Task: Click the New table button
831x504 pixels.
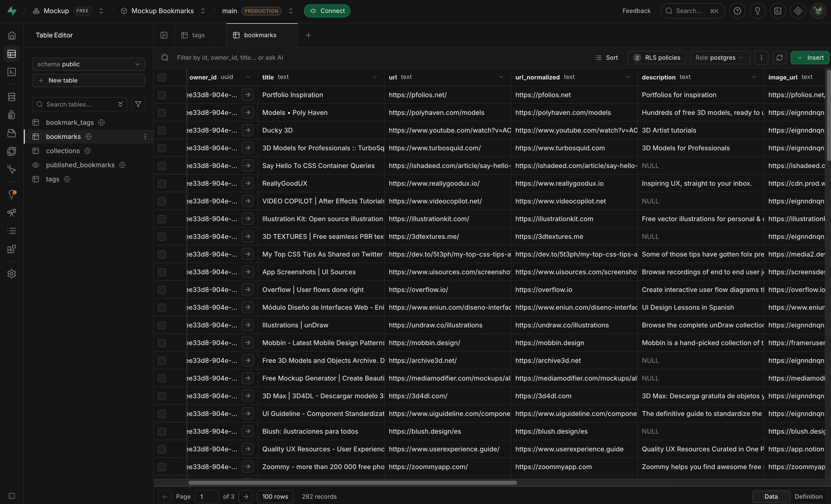Action: (x=88, y=80)
